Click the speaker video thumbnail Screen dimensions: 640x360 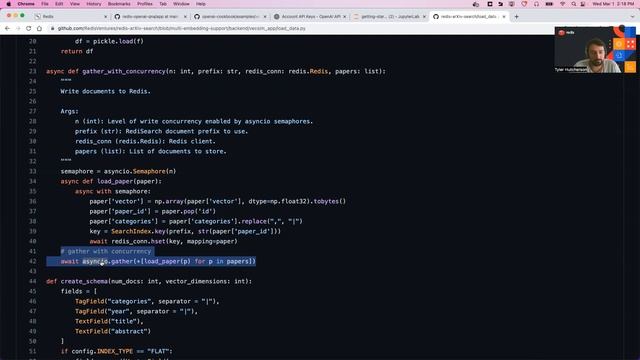[x=595, y=50]
